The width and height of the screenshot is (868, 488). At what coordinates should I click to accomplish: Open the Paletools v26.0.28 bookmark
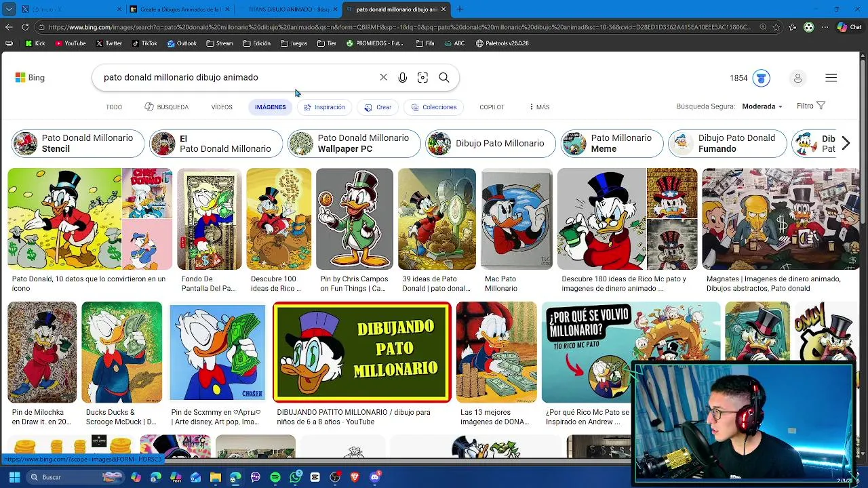[x=502, y=43]
